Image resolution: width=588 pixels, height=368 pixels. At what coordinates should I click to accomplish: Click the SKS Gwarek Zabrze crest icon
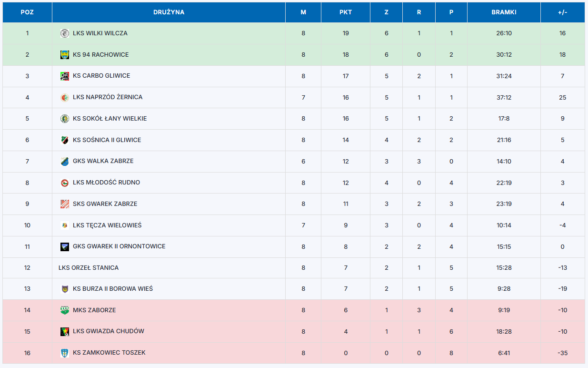point(65,204)
